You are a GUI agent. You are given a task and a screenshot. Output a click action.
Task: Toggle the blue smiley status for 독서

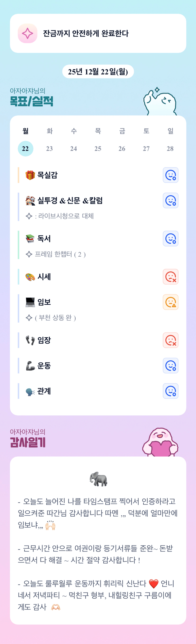tap(170, 238)
